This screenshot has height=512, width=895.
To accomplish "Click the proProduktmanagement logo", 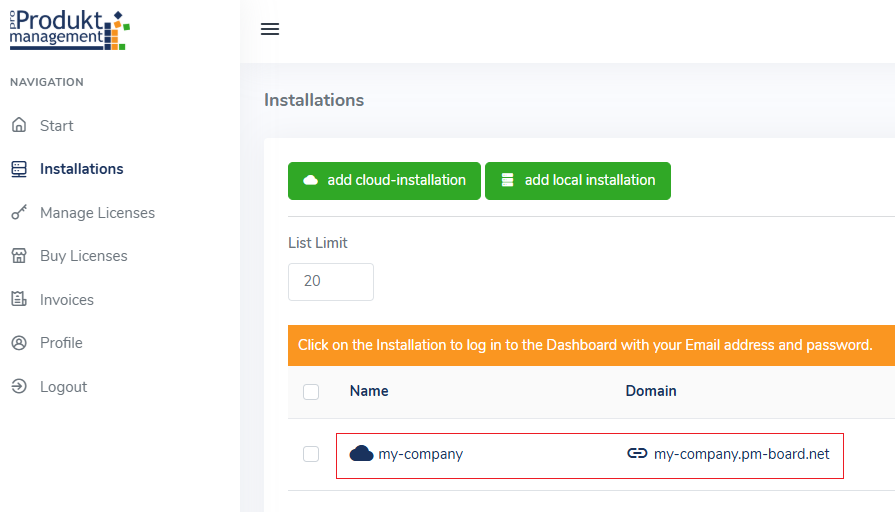I will [x=69, y=29].
